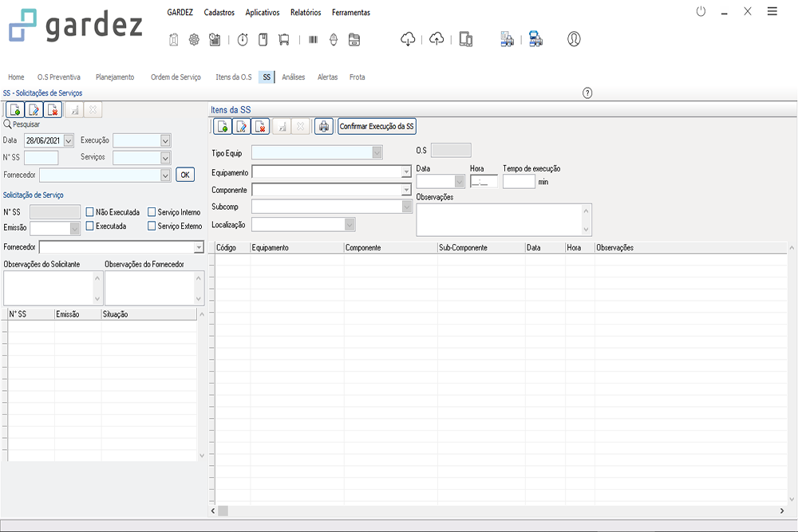Open the mobile devices icon
The image size is (798, 532).
click(466, 39)
